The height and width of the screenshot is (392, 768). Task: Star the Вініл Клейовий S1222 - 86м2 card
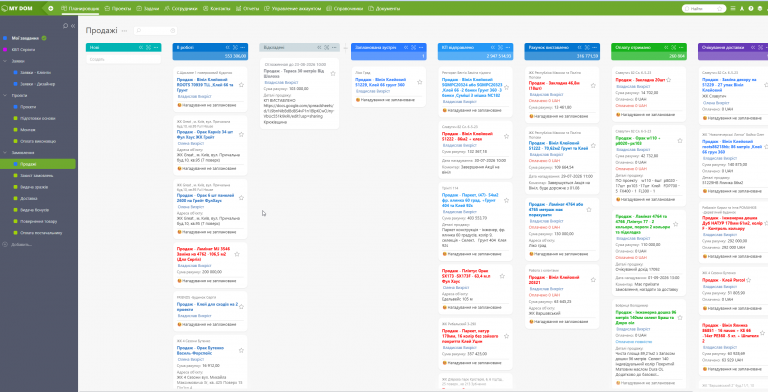click(x=506, y=136)
